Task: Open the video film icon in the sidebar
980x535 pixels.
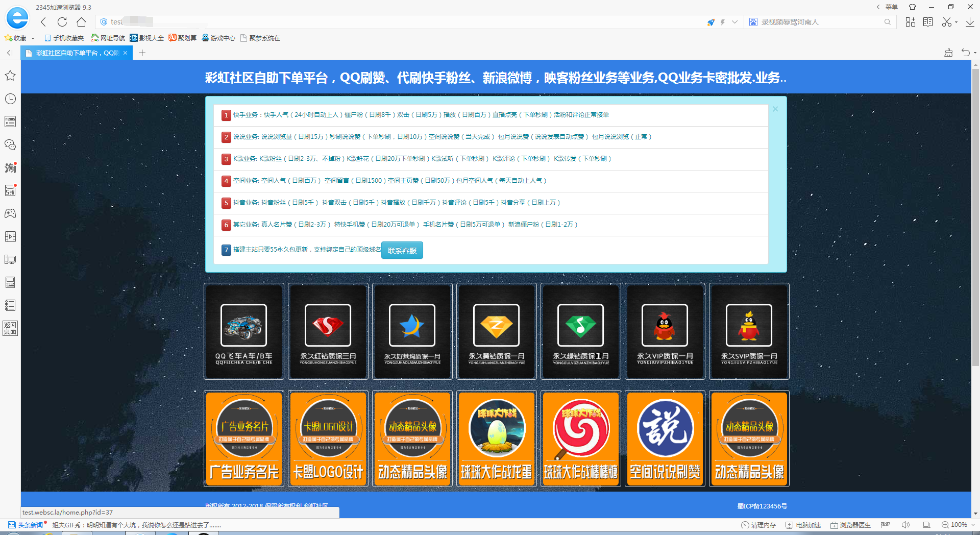Action: [x=10, y=236]
